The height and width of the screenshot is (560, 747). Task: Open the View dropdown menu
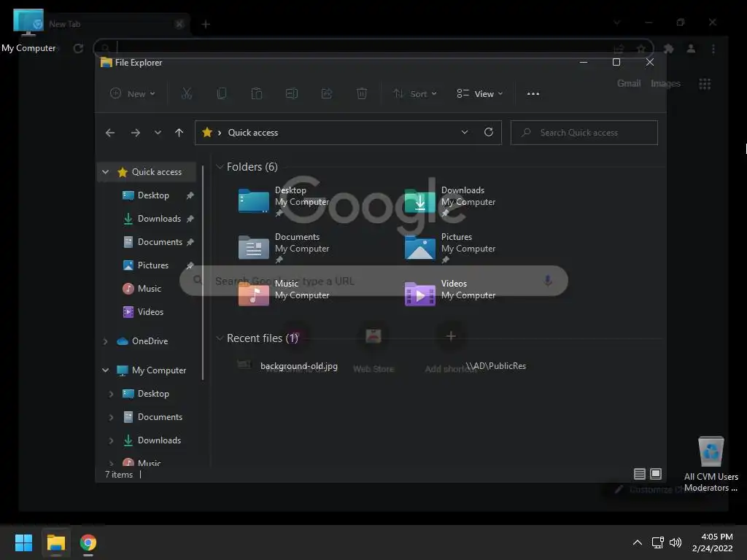pyautogui.click(x=480, y=93)
